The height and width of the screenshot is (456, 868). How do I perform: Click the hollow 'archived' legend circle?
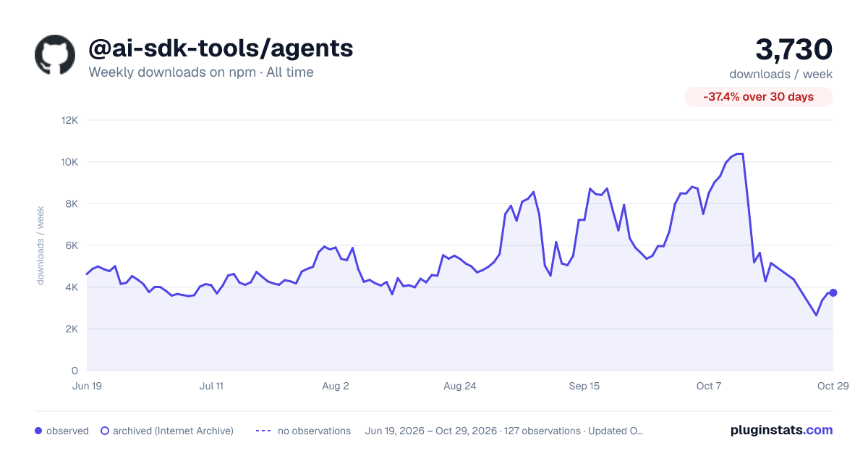pyautogui.click(x=105, y=431)
